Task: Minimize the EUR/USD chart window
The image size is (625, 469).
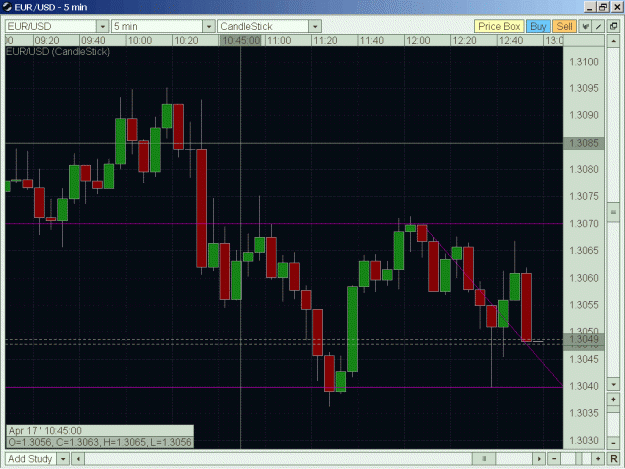Action: (591, 7)
